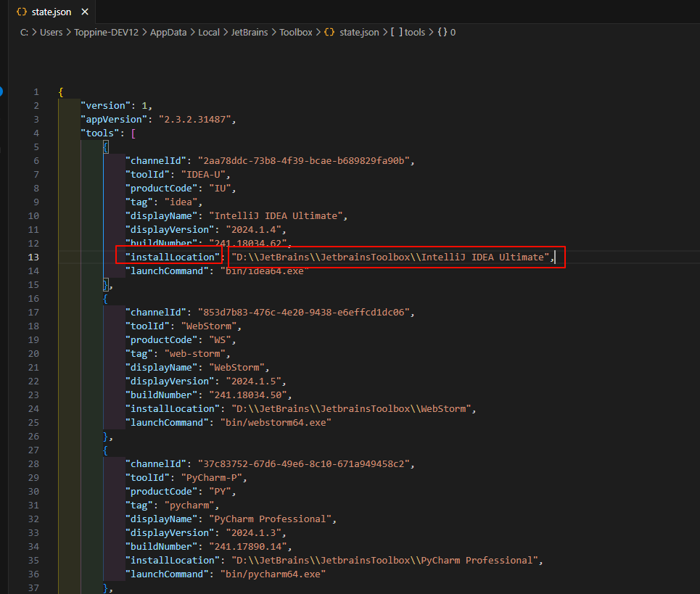Click the toolId value "PyCharm-P"
The width and height of the screenshot is (700, 594).
pos(212,478)
